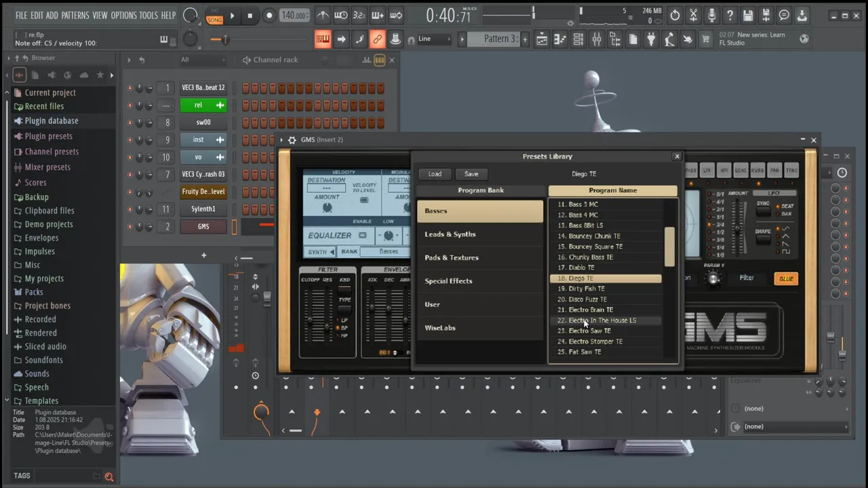The image size is (868, 488).
Task: Open the Browser view icon in toolbar
Action: (x=614, y=39)
